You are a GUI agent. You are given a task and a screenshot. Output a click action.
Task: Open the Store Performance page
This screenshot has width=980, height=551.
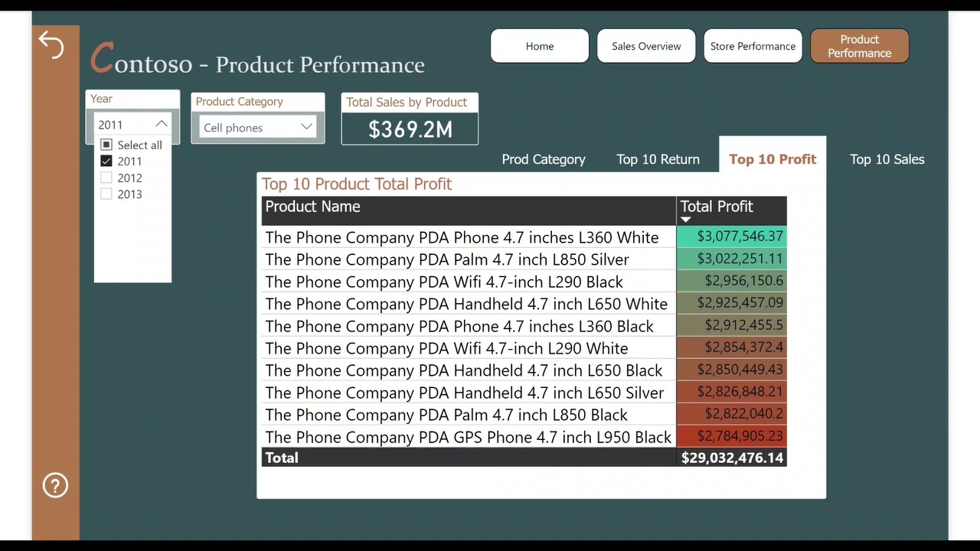click(753, 46)
